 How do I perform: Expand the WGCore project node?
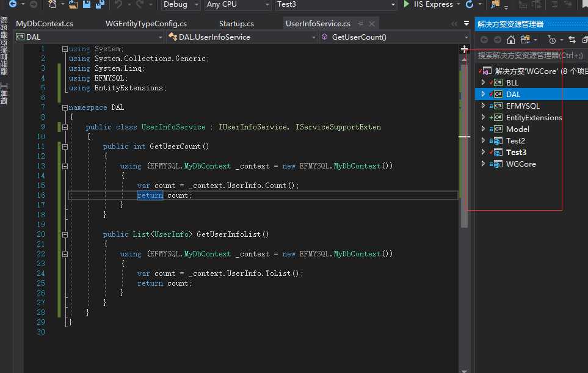tap(483, 164)
